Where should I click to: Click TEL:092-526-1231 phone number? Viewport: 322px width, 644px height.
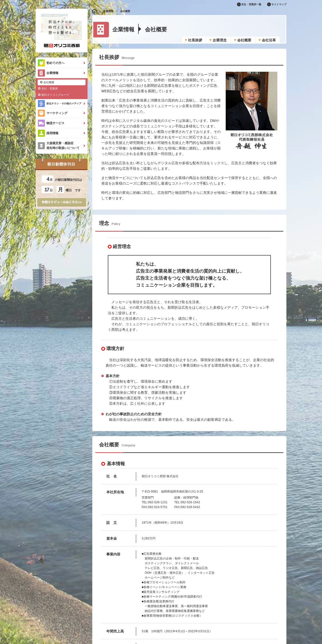(x=154, y=502)
